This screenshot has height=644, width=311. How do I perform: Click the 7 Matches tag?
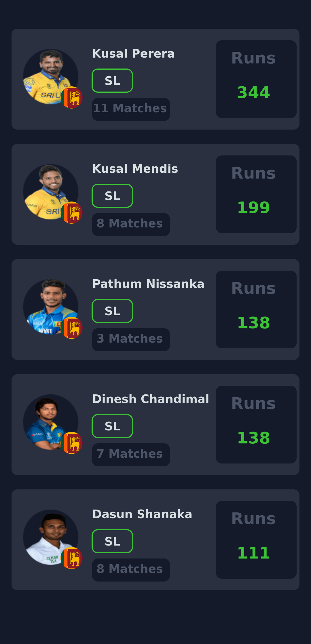(x=131, y=455)
